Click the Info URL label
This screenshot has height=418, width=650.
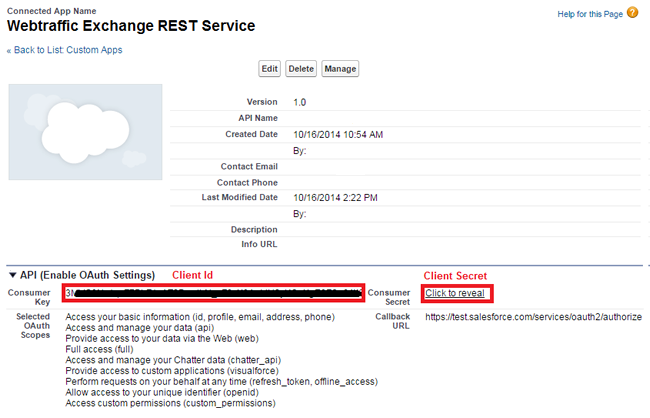259,245
